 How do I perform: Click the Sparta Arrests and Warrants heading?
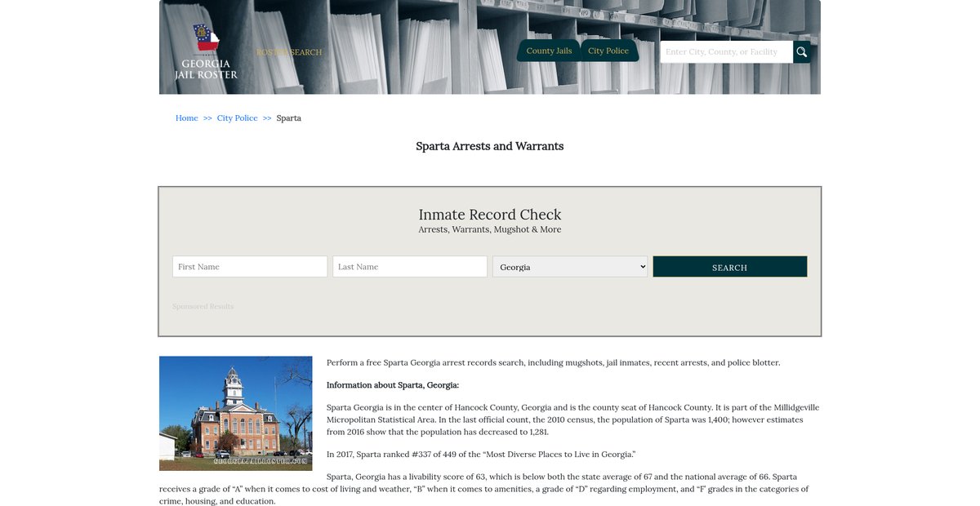coord(490,146)
